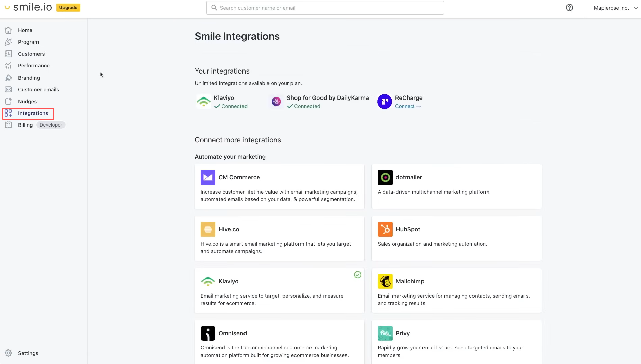Click the Upgrade button
Viewport: 641px width, 364px height.
tap(68, 7)
